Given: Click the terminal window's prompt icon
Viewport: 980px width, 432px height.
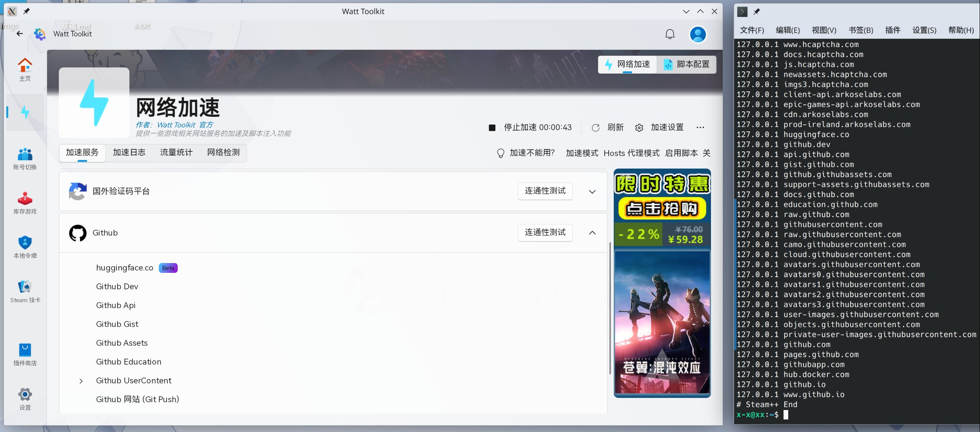Looking at the screenshot, I should (742, 12).
